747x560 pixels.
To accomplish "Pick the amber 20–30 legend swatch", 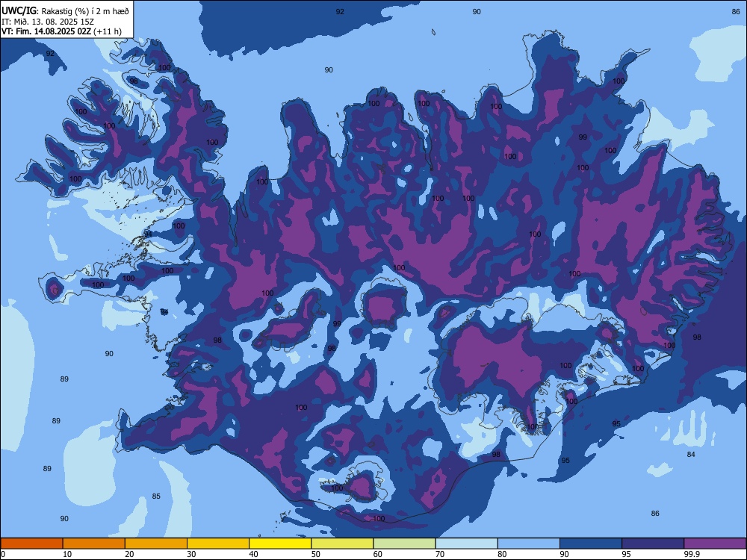I will 156,544.
